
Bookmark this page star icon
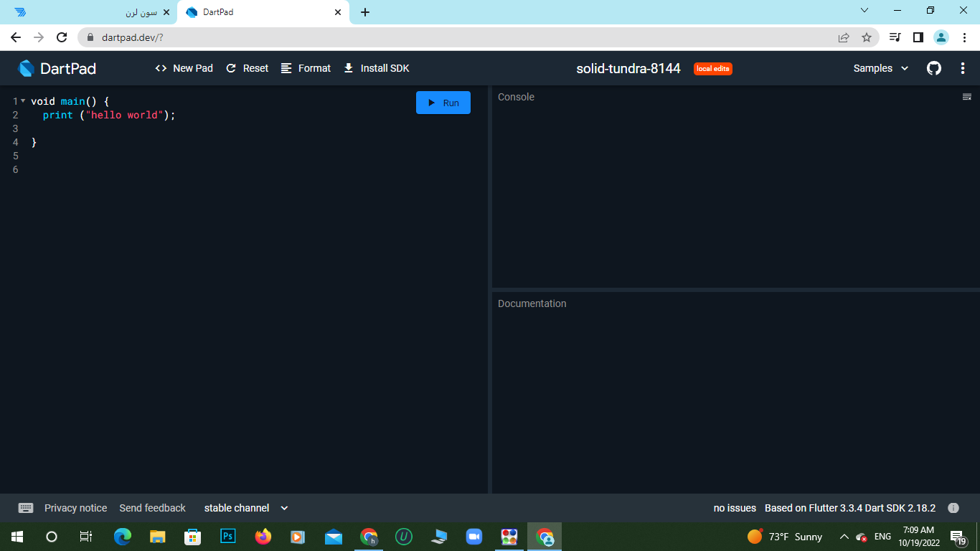coord(866,37)
